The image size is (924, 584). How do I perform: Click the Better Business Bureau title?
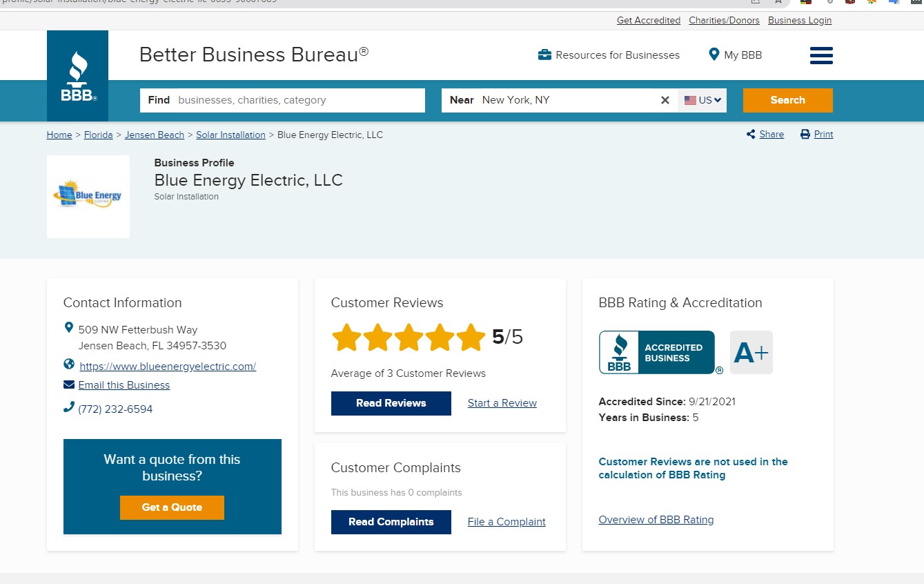(254, 55)
